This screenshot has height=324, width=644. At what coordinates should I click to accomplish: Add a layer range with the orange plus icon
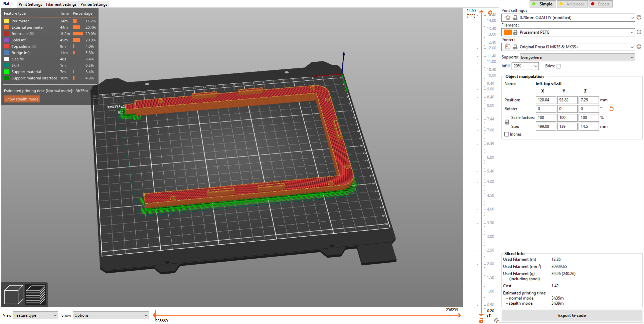pos(490,12)
